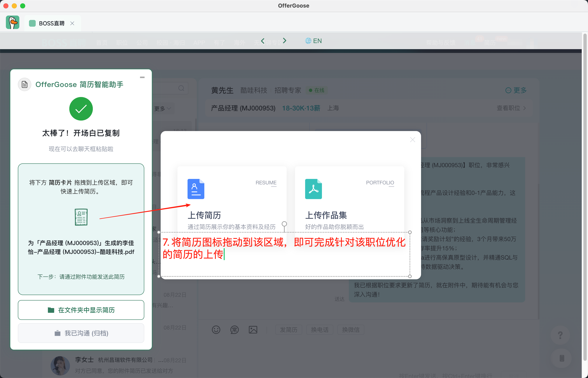Click 在文件夹中显示简历 button
This screenshot has width=588, height=378.
tap(81, 310)
